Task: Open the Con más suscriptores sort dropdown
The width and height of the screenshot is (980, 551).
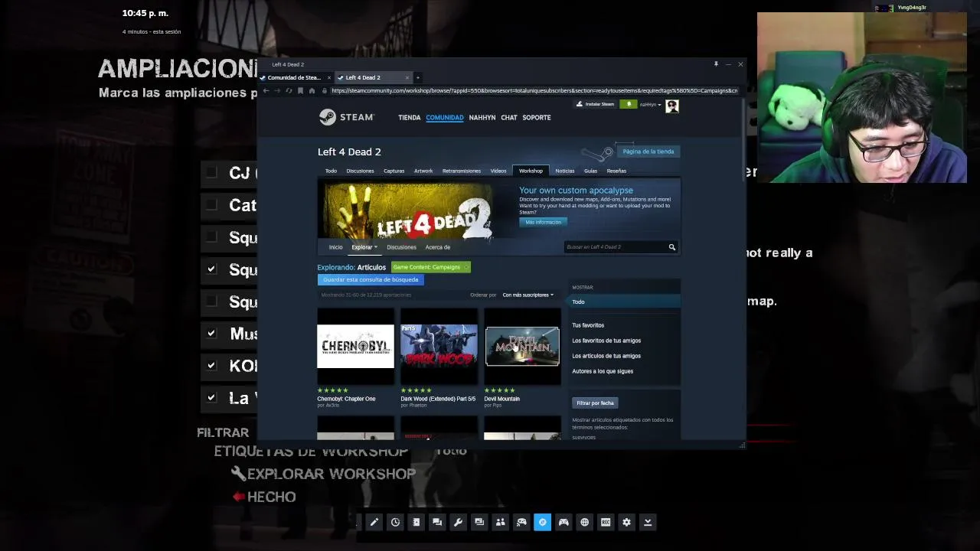Action: pos(528,295)
